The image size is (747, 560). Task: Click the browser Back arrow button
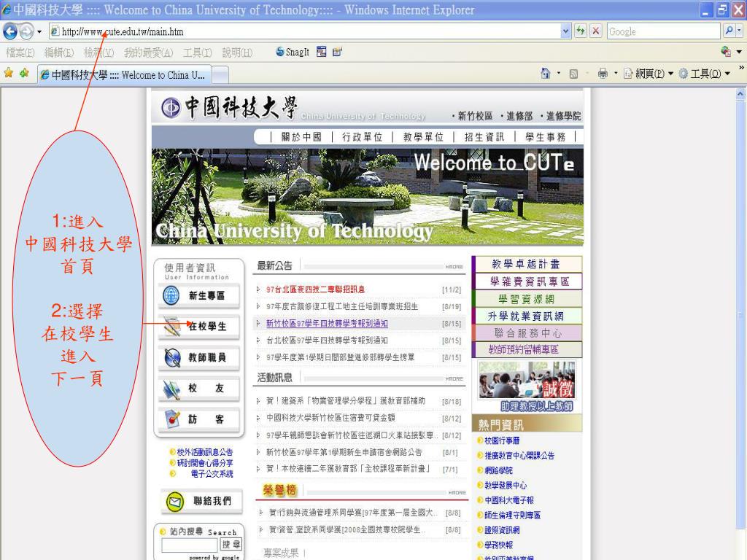pos(10,32)
